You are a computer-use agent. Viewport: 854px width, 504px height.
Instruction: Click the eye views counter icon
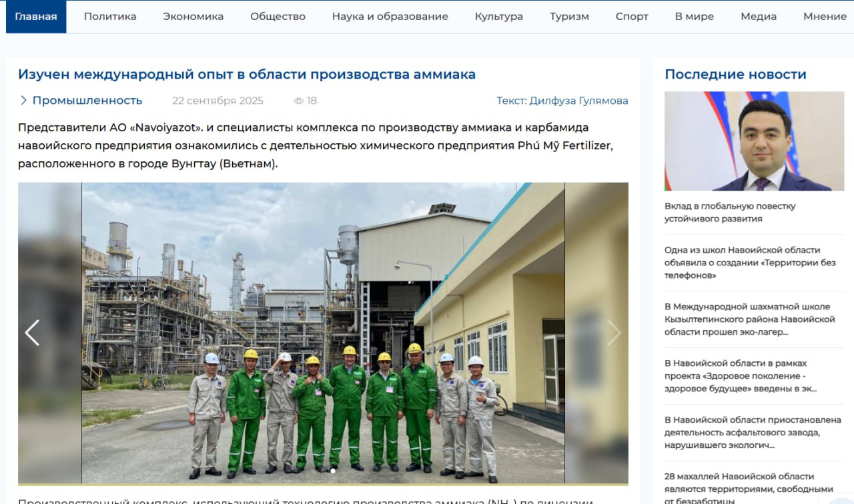pos(298,101)
